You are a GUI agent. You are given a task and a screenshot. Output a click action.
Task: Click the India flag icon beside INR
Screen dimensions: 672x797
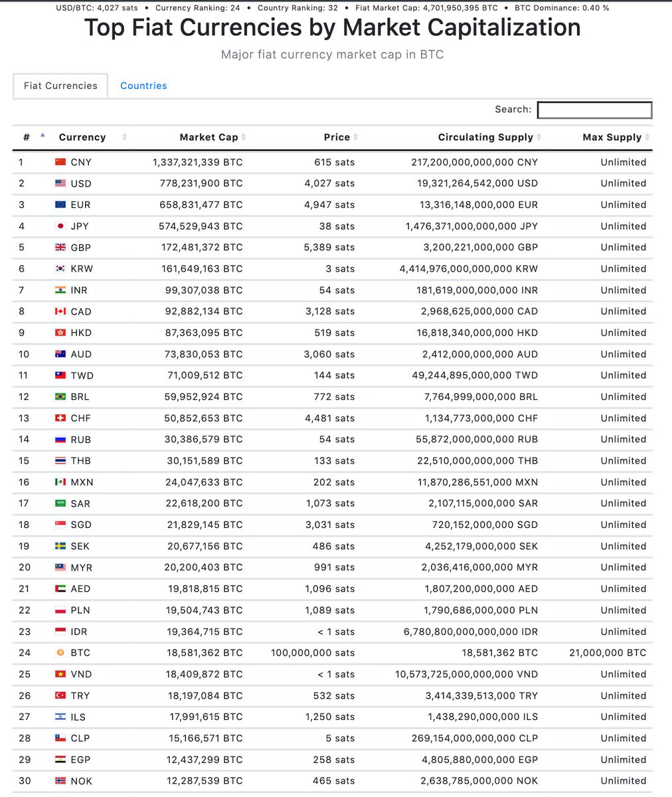click(60, 290)
